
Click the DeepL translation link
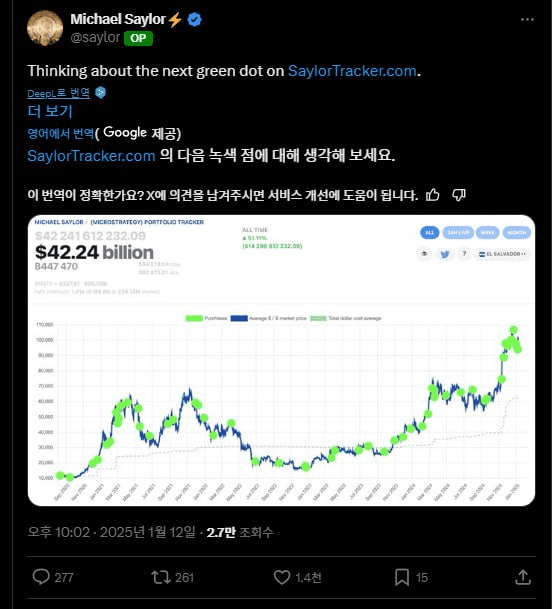click(x=59, y=93)
